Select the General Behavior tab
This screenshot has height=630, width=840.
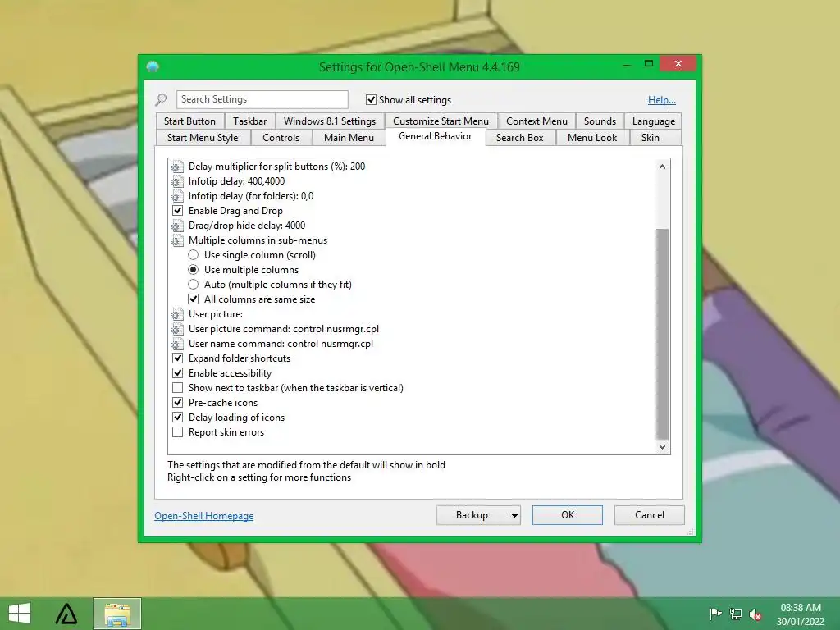point(435,136)
